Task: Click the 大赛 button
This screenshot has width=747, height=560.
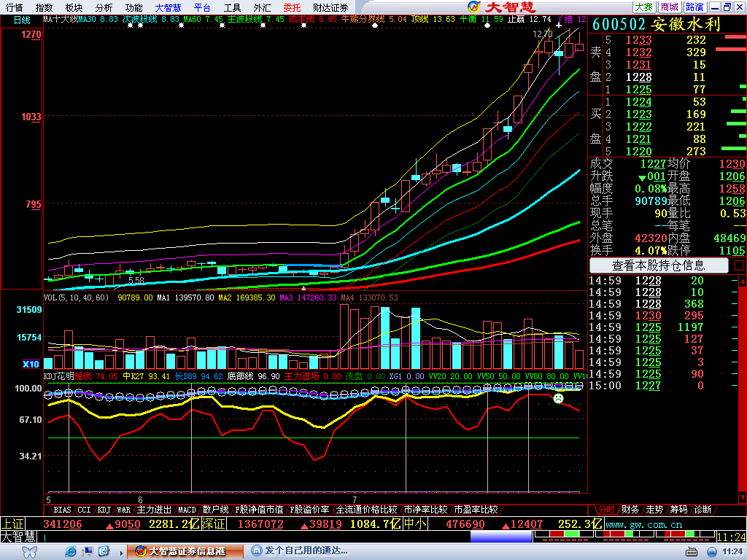Action: tap(643, 7)
